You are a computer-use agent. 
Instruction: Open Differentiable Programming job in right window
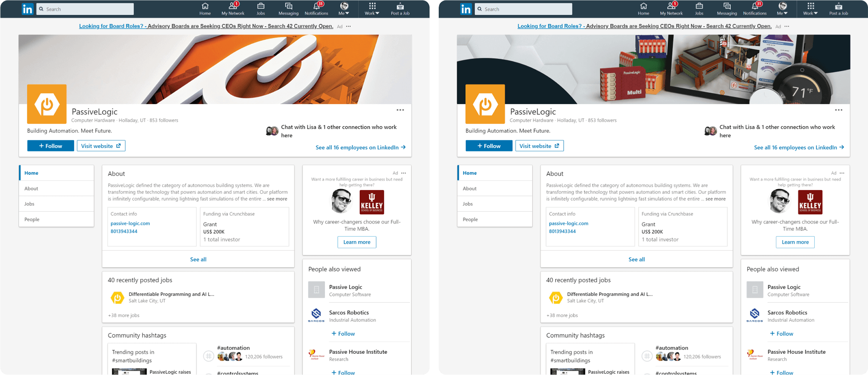[610, 294]
